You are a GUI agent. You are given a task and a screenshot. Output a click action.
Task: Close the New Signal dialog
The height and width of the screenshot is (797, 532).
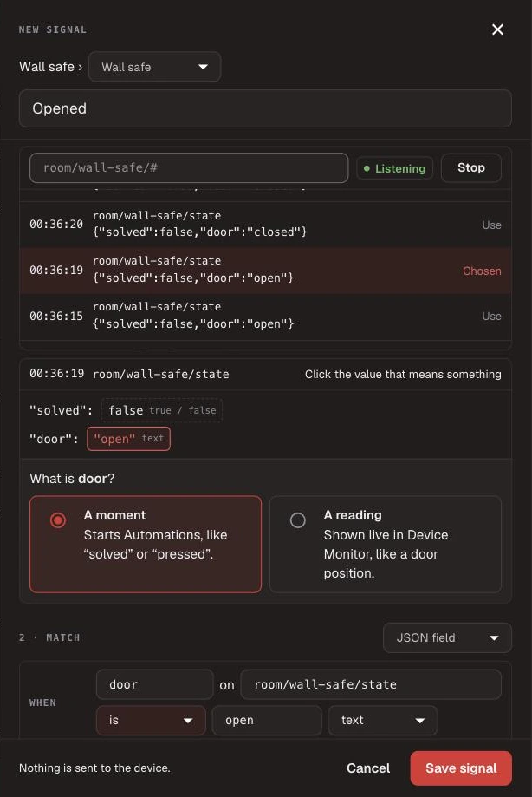coord(497,29)
